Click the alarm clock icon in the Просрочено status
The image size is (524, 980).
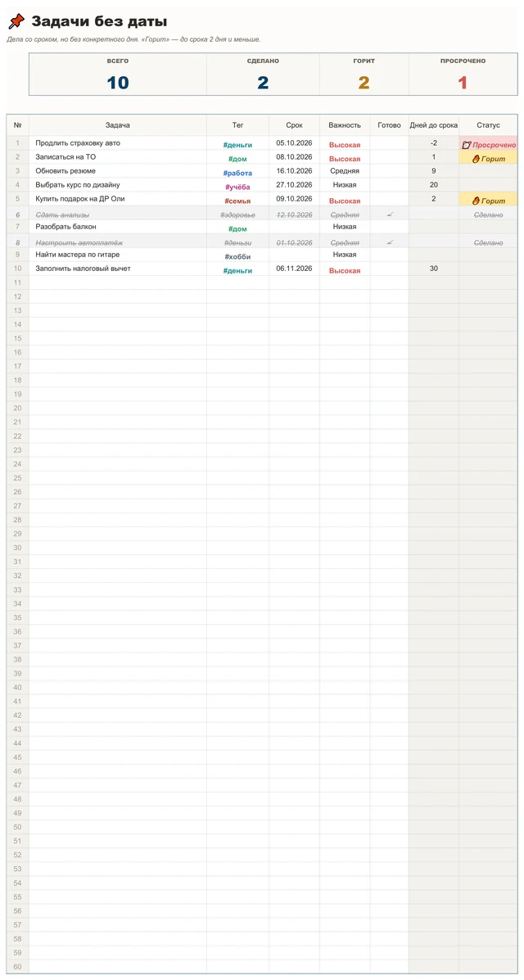(467, 144)
